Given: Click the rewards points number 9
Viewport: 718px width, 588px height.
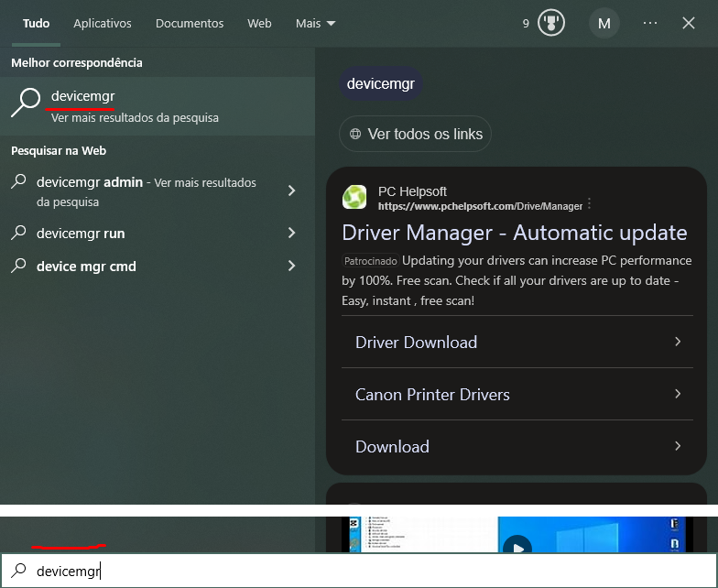Looking at the screenshot, I should (526, 24).
